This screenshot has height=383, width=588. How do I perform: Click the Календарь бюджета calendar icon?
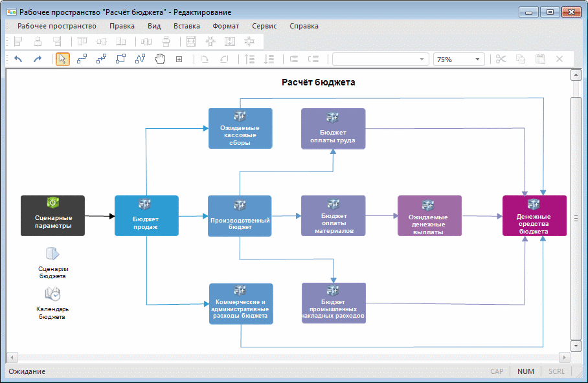[52, 294]
